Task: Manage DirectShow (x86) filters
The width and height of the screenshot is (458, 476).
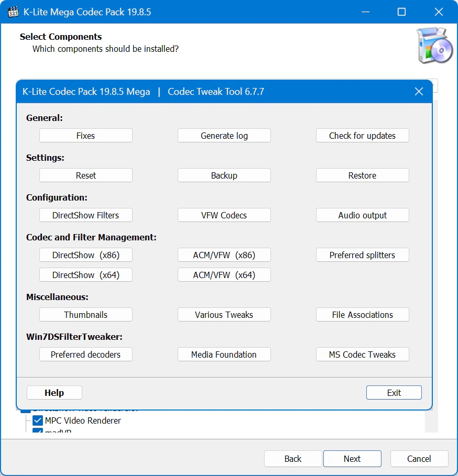Action: coord(85,254)
